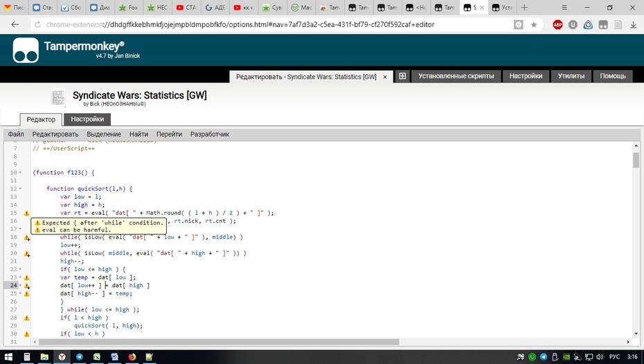
Task: Open the Редактировать menu
Action: (55, 134)
